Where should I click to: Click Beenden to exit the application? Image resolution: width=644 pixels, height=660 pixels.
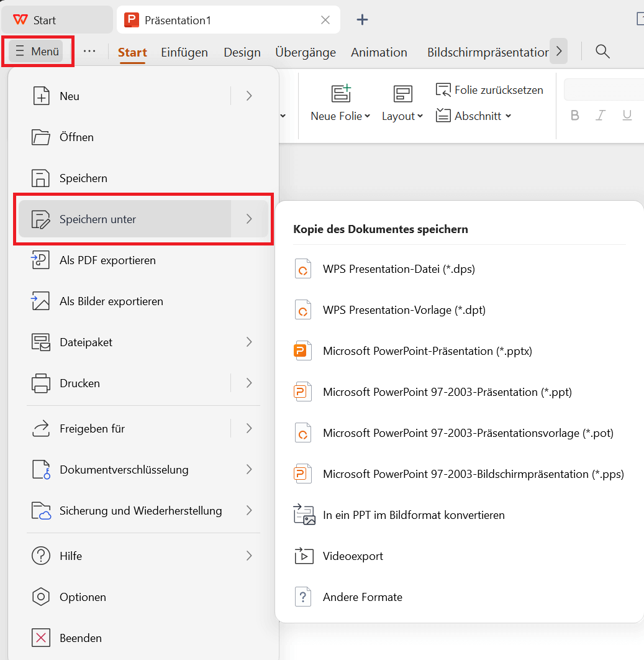point(81,638)
